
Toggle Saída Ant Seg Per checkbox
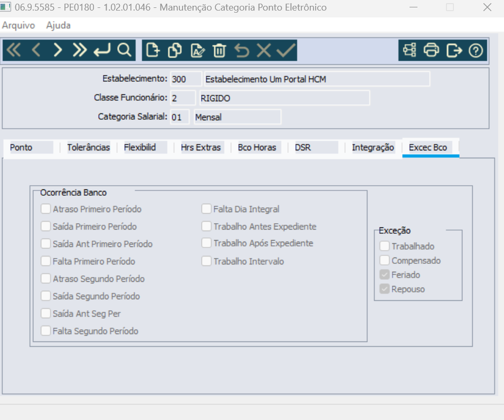(x=45, y=313)
